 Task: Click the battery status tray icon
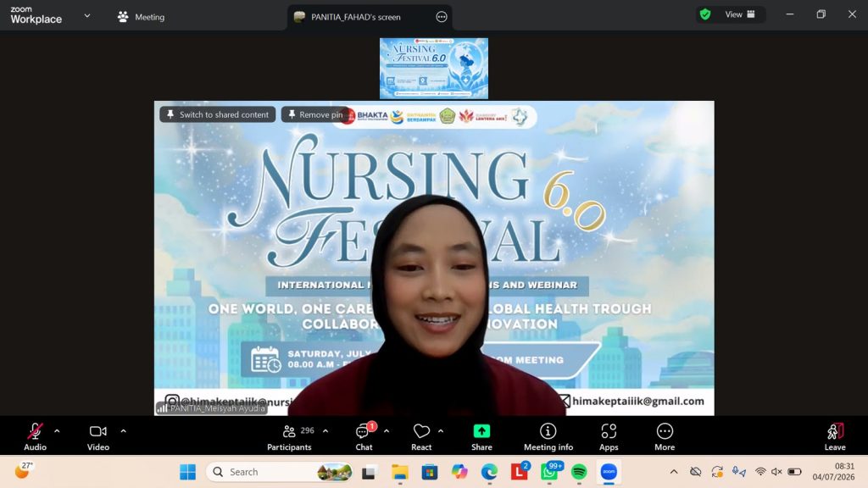click(794, 472)
